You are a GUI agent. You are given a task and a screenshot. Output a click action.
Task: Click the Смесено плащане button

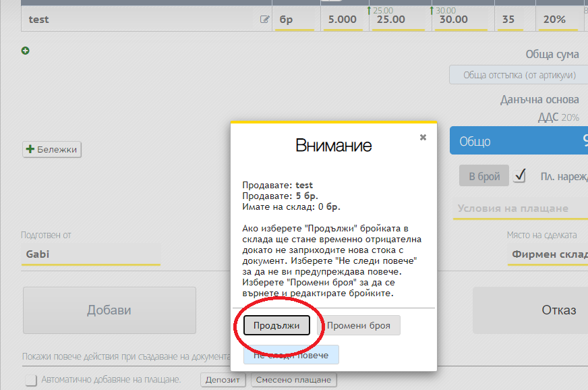click(293, 380)
